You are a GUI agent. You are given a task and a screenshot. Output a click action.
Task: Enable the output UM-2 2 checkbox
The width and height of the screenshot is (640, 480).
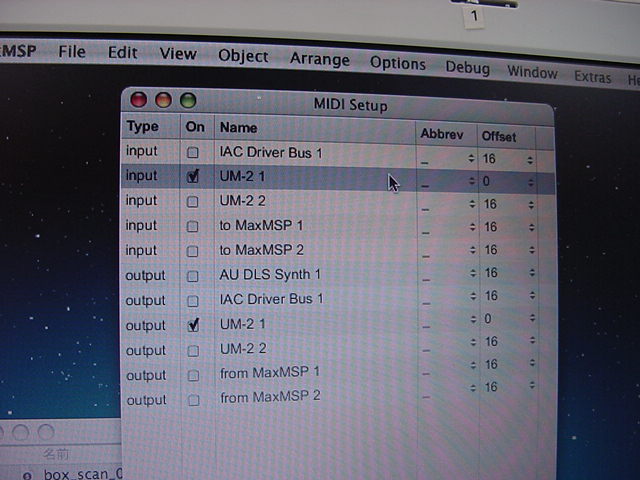coord(193,351)
